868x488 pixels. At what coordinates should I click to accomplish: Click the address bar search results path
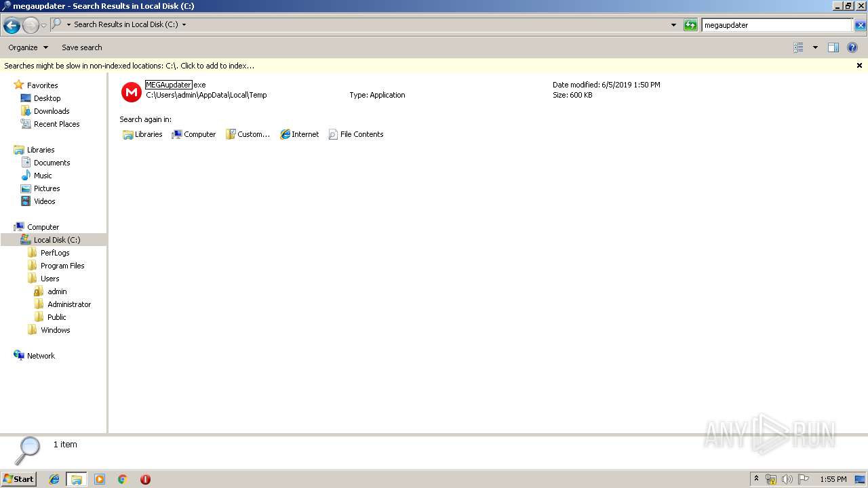125,24
